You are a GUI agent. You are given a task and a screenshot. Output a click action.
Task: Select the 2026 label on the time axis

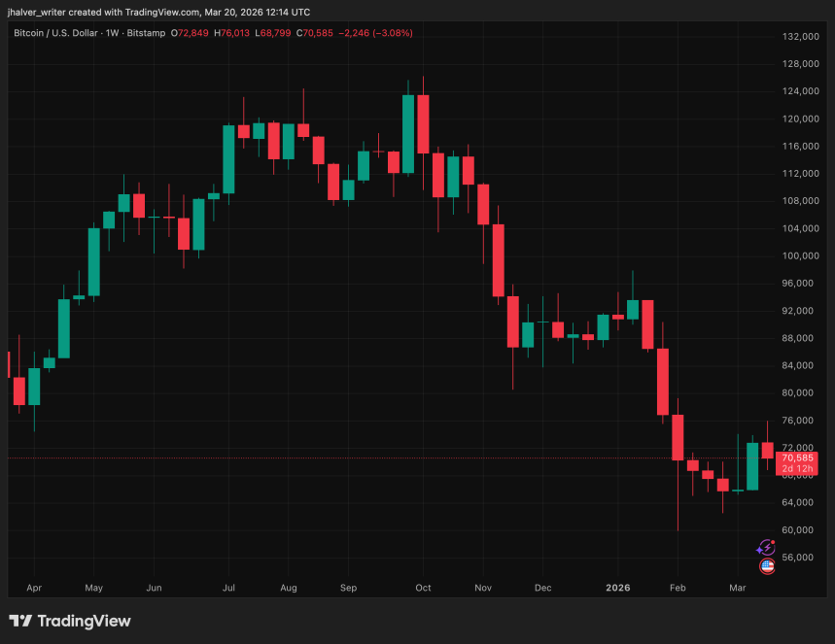pos(618,588)
